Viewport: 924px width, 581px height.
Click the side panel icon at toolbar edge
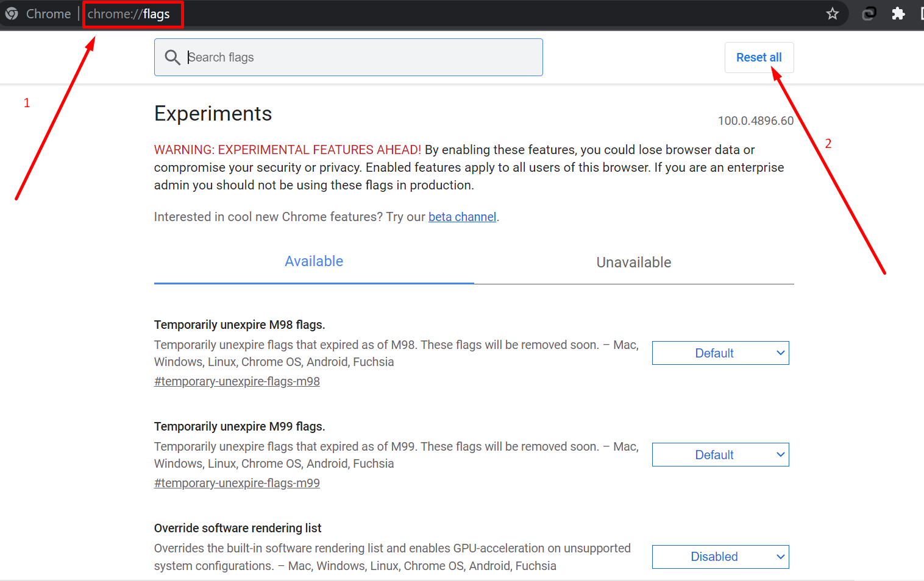coord(921,13)
